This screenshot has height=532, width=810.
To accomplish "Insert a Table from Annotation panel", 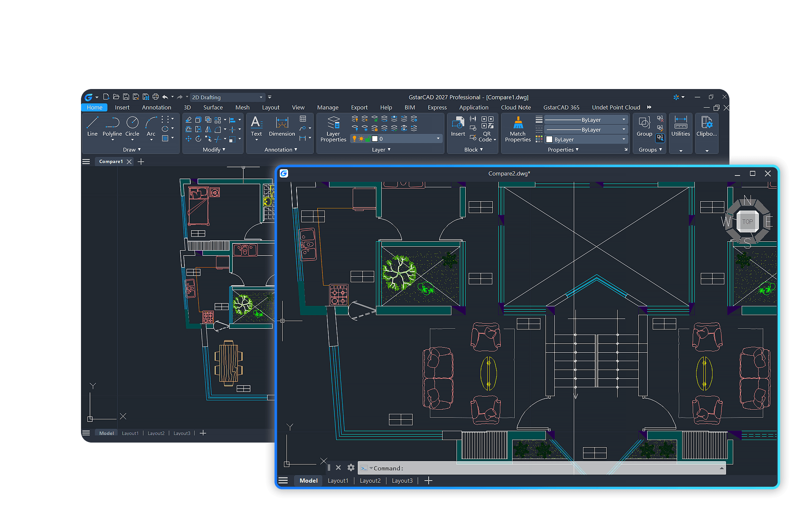I will pos(303,119).
